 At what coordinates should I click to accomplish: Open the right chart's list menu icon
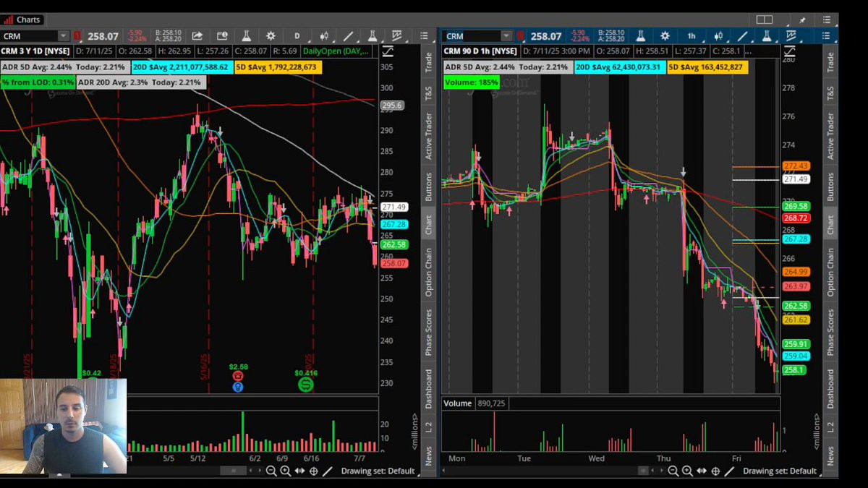click(826, 36)
